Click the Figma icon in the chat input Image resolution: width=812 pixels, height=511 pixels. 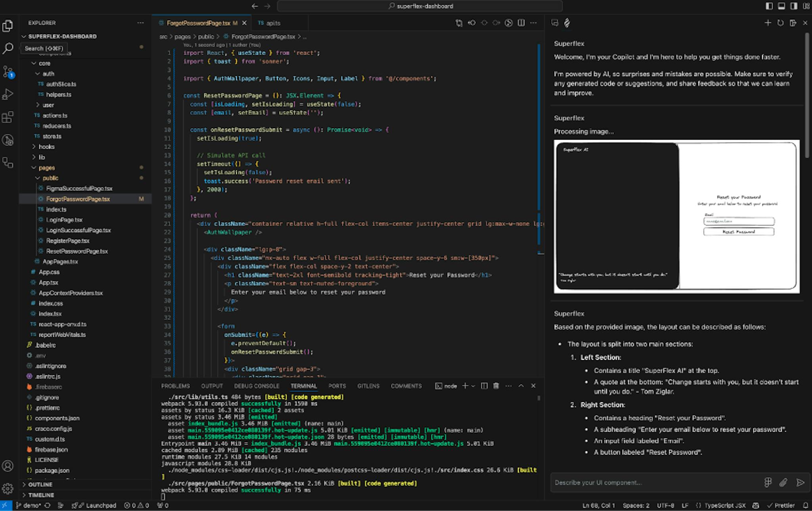768,483
